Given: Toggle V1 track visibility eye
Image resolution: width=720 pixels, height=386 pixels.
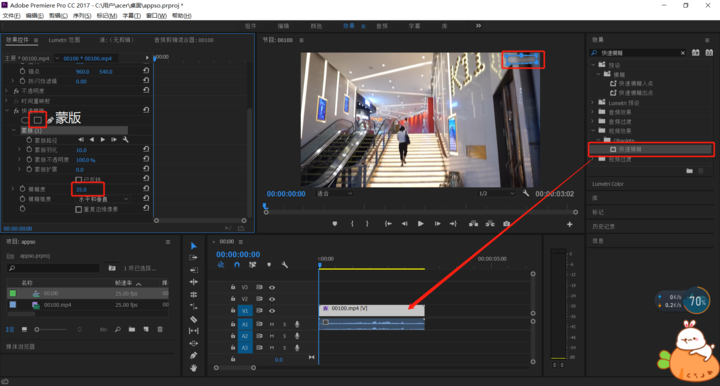Looking at the screenshot, I should tap(272, 311).
